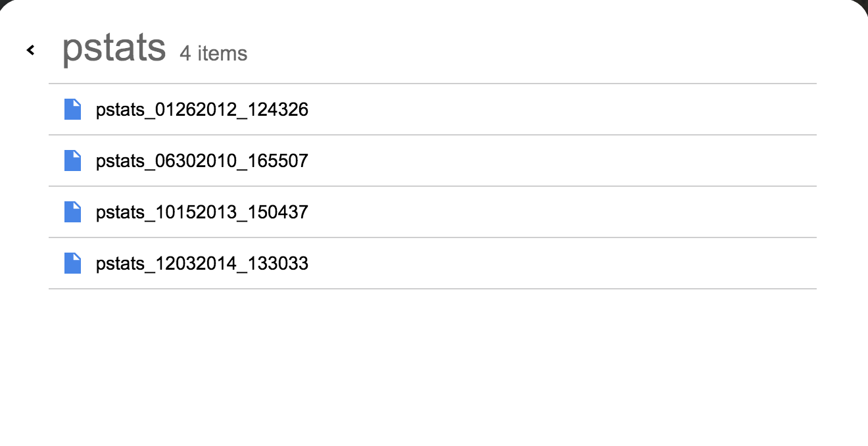The height and width of the screenshot is (446, 868).
Task: Open the file named pstats_01262012_124326
Action: coord(202,109)
